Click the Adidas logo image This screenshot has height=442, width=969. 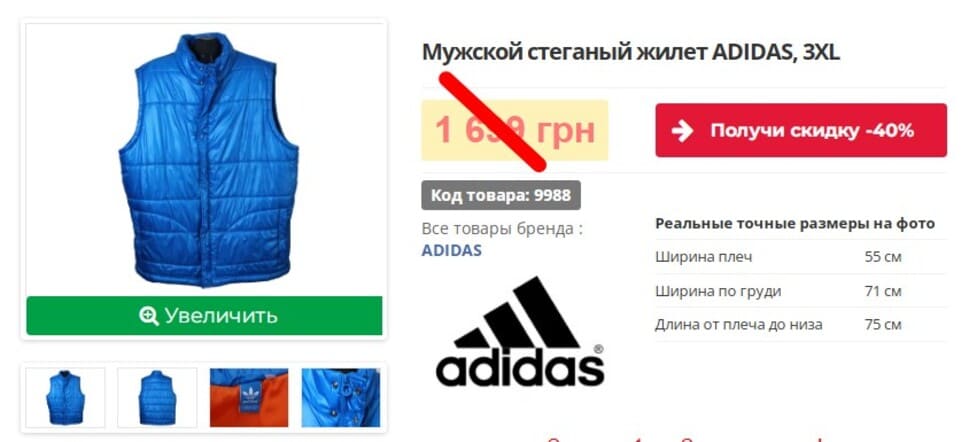pos(520,331)
